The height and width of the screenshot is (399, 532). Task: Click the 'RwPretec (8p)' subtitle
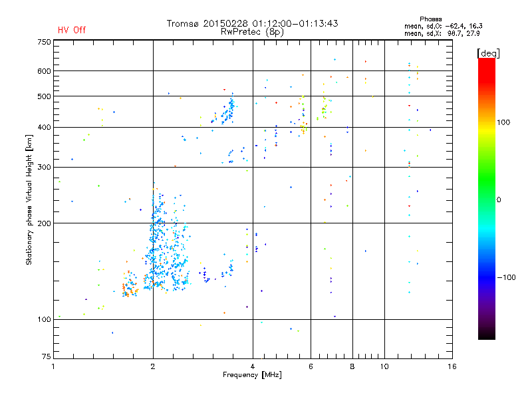coord(252,32)
